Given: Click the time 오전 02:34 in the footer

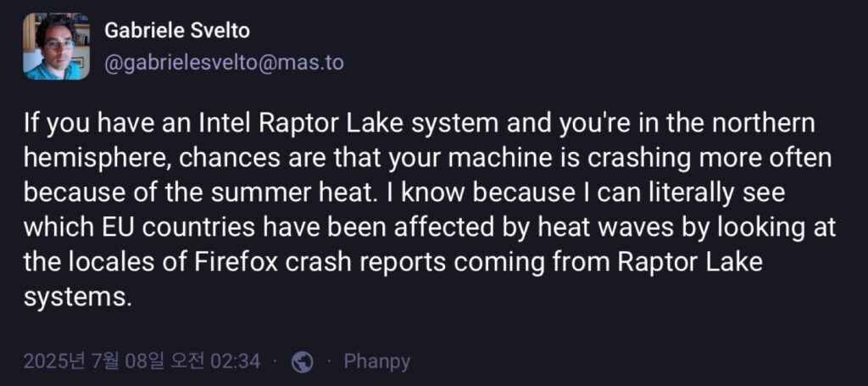Looking at the screenshot, I should pyautogui.click(x=216, y=361).
